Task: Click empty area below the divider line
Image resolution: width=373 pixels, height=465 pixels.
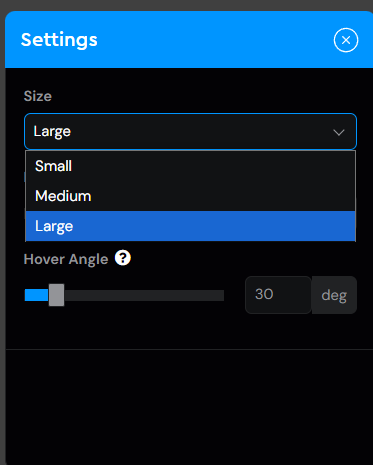Action: pos(189,407)
